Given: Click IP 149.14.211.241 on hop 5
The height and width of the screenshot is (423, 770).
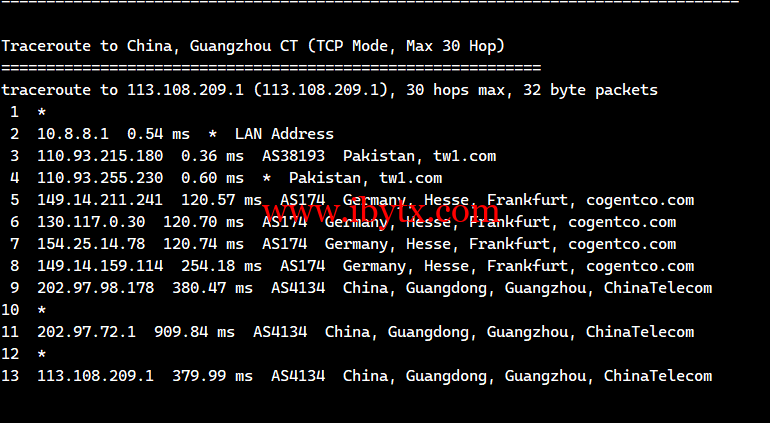Looking at the screenshot, I should click(x=100, y=200).
